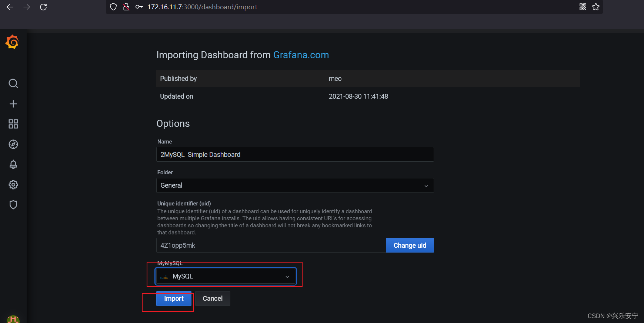The image size is (644, 323).
Task: Open the Create plus icon in sidebar
Action: tap(13, 104)
